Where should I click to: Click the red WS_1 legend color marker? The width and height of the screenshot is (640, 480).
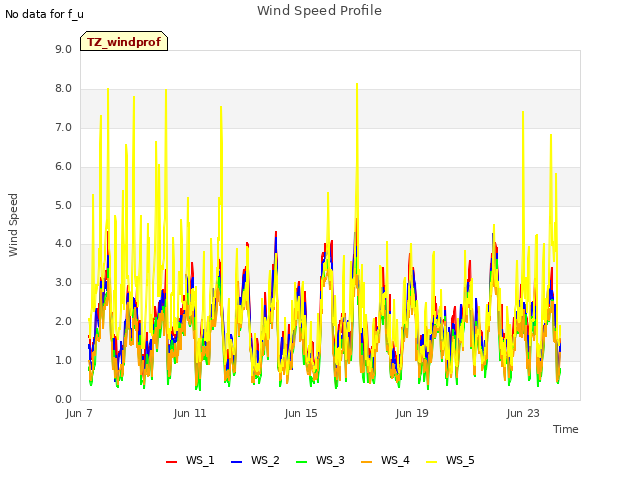click(x=171, y=462)
